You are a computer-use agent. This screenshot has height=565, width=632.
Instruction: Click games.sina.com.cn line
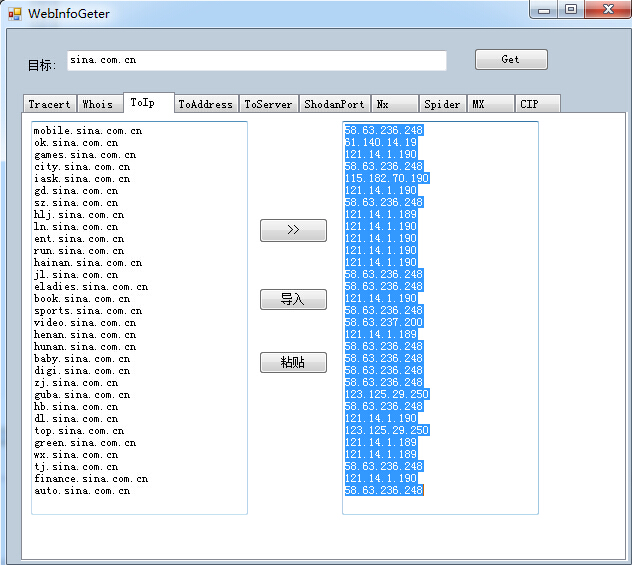[85, 155]
